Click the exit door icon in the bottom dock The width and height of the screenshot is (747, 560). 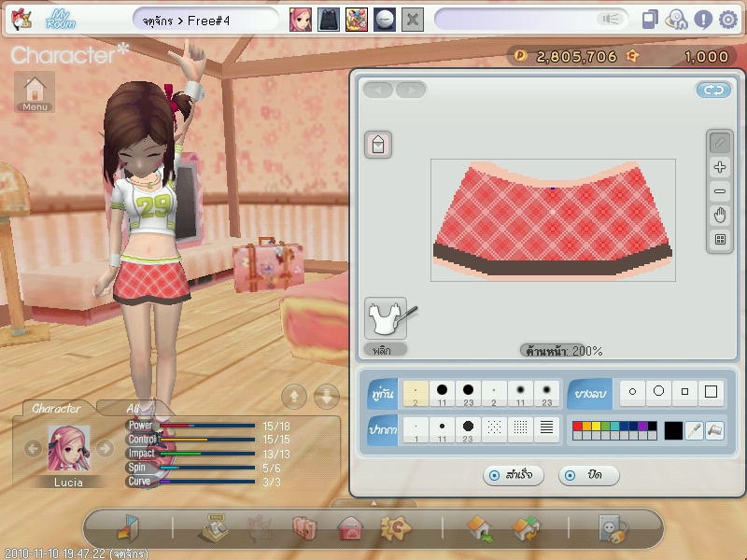point(128,527)
